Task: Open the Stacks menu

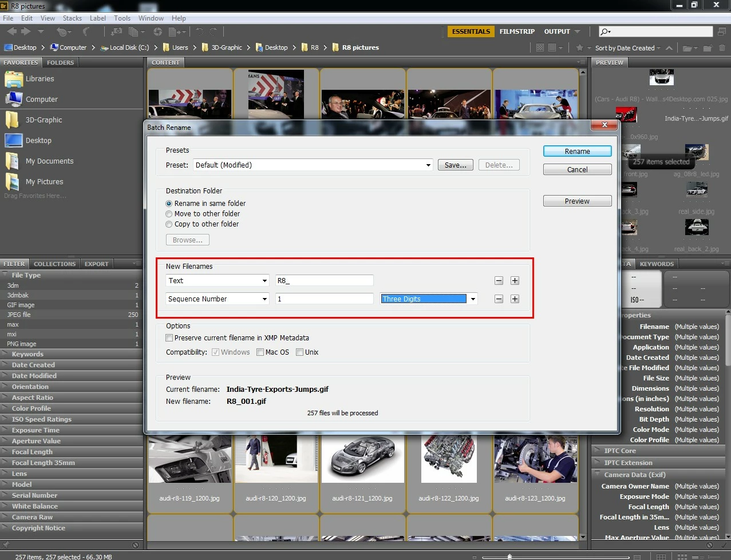Action: pyautogui.click(x=72, y=18)
